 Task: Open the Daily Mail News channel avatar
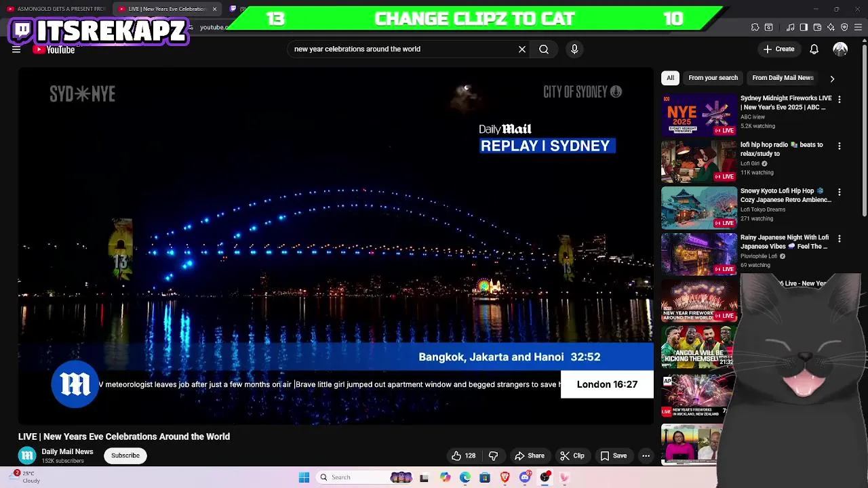tap(27, 455)
